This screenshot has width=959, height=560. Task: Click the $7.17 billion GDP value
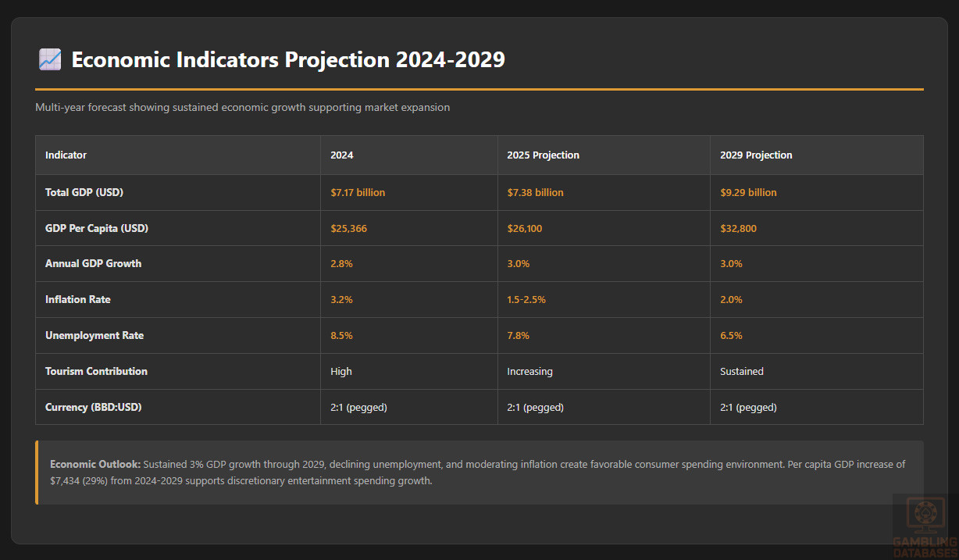(x=358, y=192)
